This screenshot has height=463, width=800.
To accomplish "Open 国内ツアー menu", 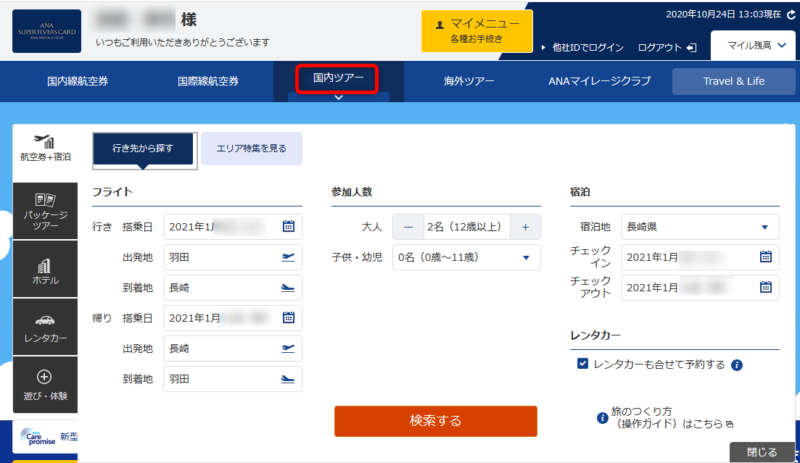I will (x=338, y=78).
